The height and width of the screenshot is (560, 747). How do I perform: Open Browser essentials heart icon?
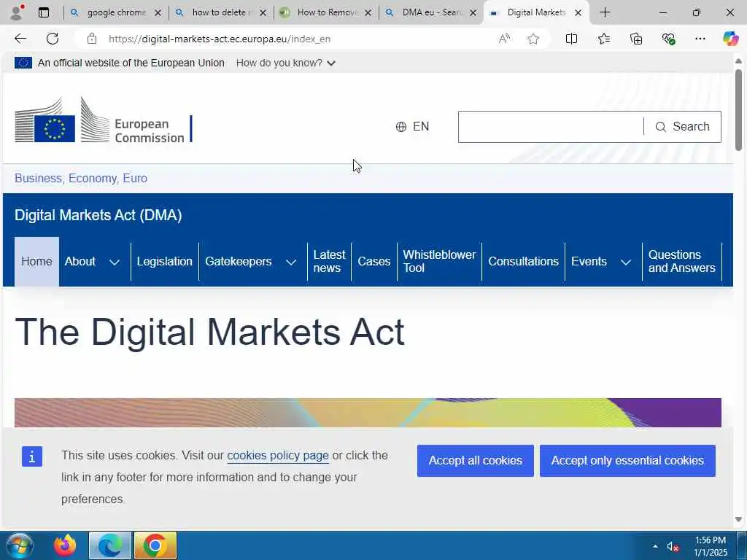668,39
